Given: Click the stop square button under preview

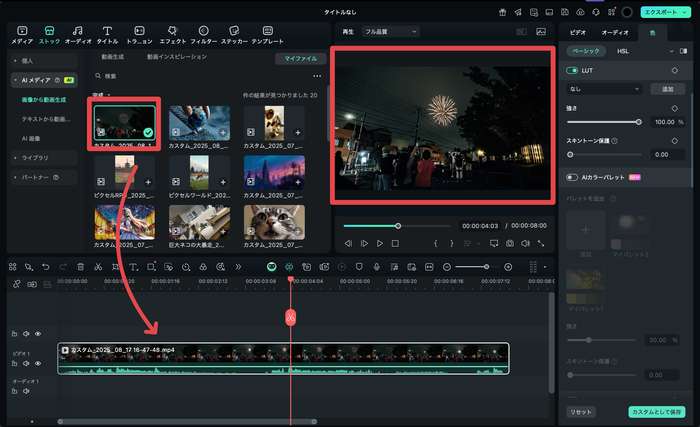Looking at the screenshot, I should (395, 243).
